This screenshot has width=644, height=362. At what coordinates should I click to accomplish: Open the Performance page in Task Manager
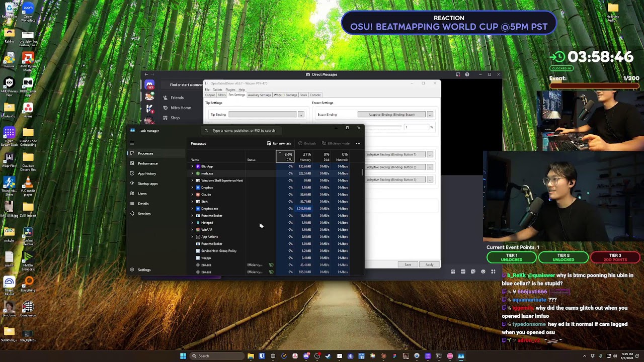[156, 163]
